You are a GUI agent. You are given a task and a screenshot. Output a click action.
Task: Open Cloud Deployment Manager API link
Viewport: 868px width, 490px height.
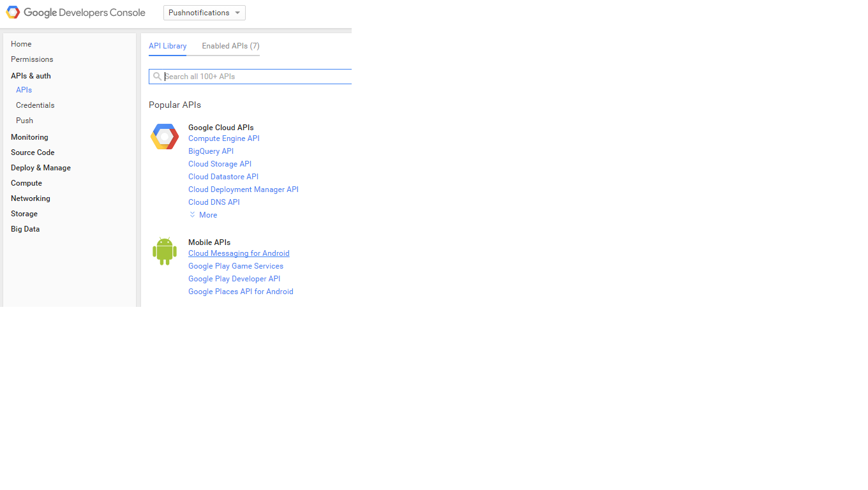(x=243, y=189)
